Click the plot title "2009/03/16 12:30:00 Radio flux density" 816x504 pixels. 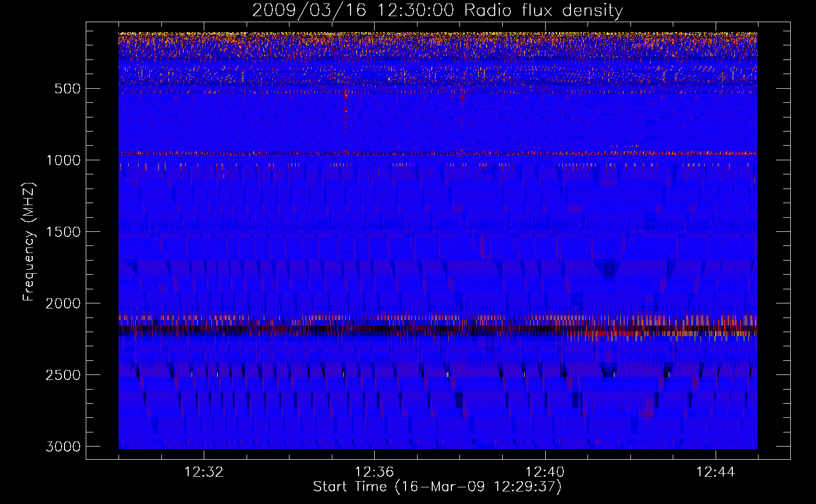pos(437,11)
